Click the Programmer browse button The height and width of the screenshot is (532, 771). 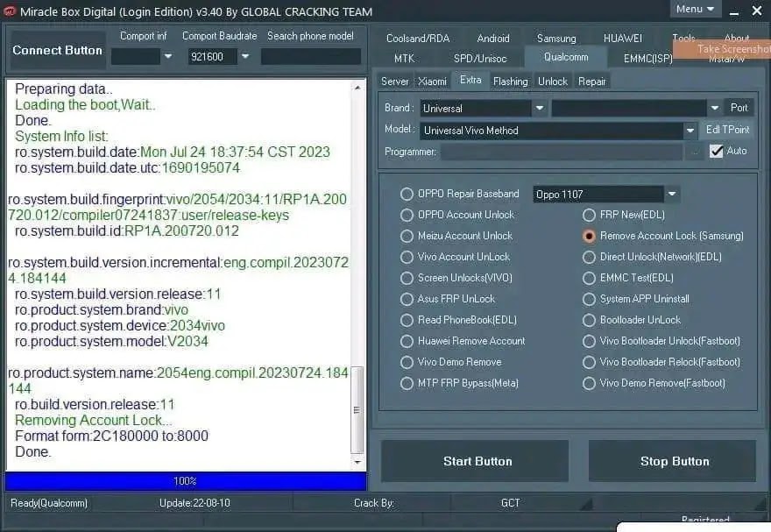tap(694, 152)
